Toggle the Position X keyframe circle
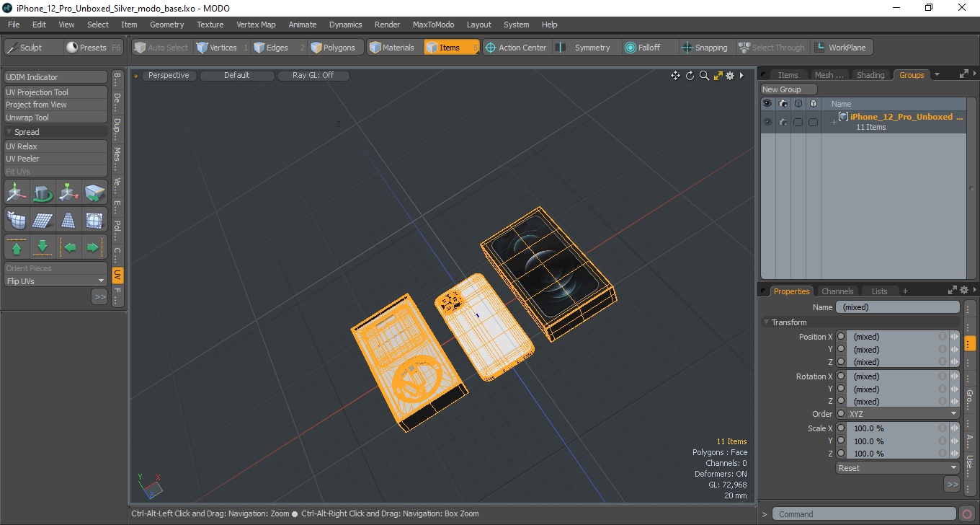 [x=841, y=337]
